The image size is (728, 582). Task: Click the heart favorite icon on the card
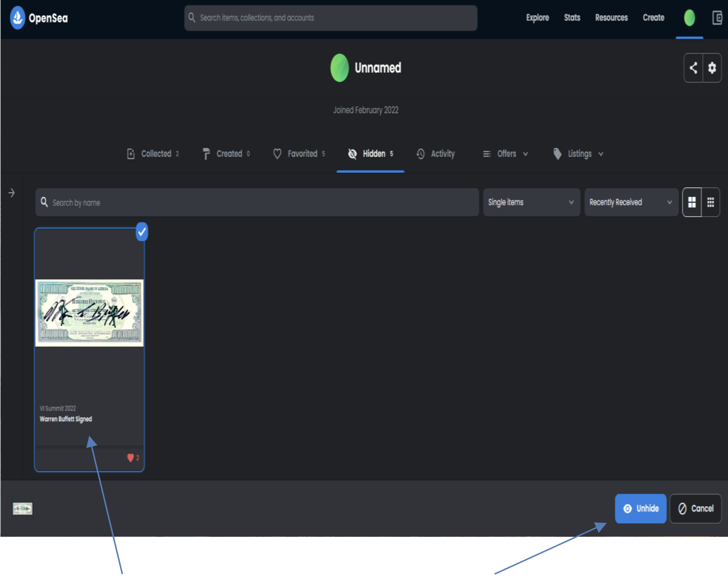(130, 458)
